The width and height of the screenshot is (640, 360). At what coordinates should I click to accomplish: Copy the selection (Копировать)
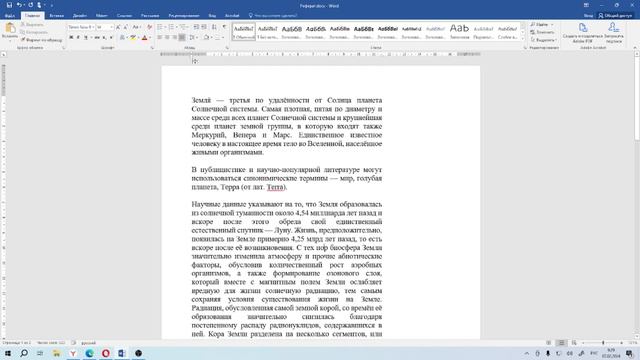[x=34, y=32]
